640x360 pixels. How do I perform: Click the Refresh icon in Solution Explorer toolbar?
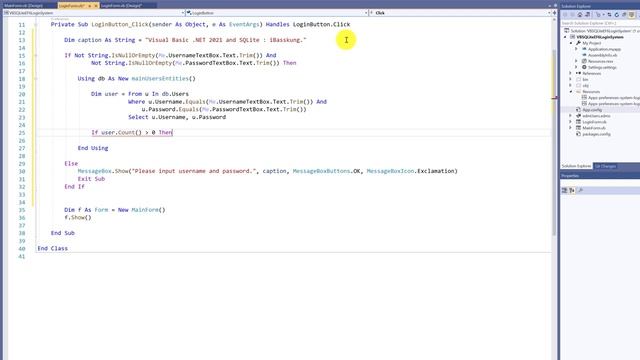click(617, 15)
